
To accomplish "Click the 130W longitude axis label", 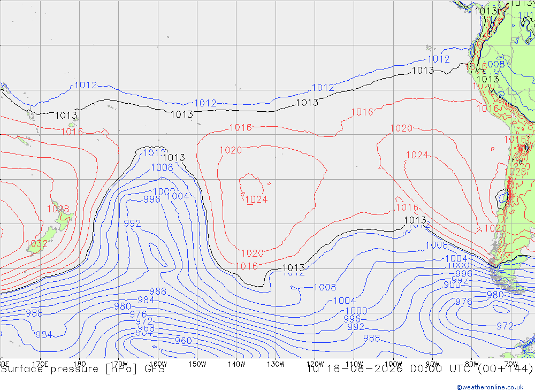I will point(276,364).
